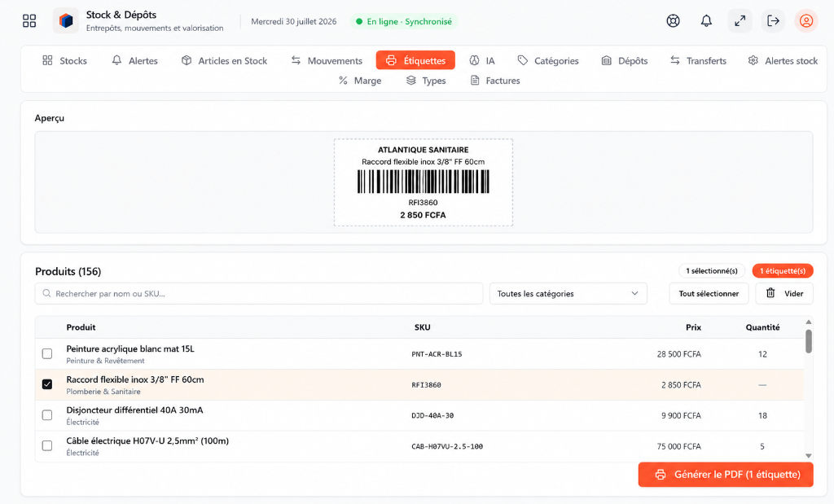Open the user profile avatar
This screenshot has width=834, height=504.
pyautogui.click(x=806, y=20)
